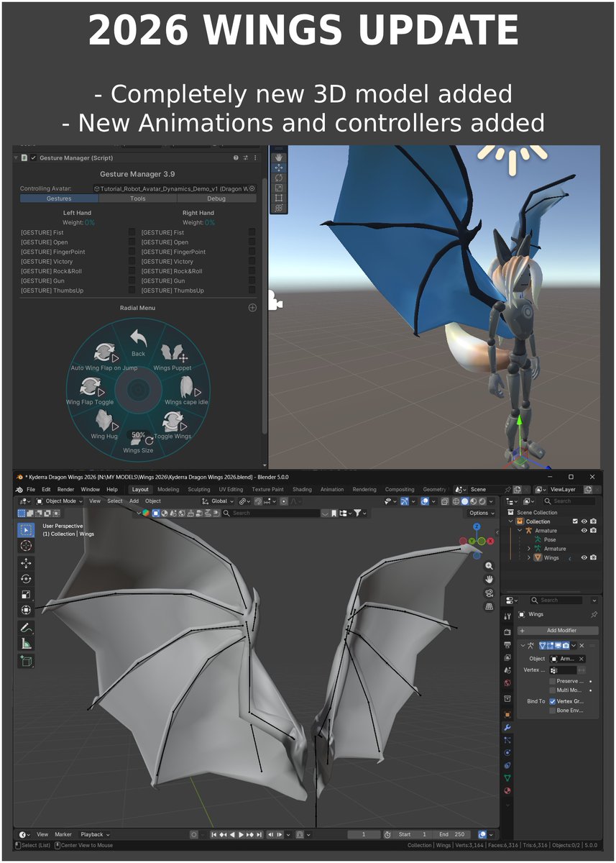Enable left hand ThumbsUp gesture checkbox
This screenshot has height=863, width=616.
[x=132, y=291]
